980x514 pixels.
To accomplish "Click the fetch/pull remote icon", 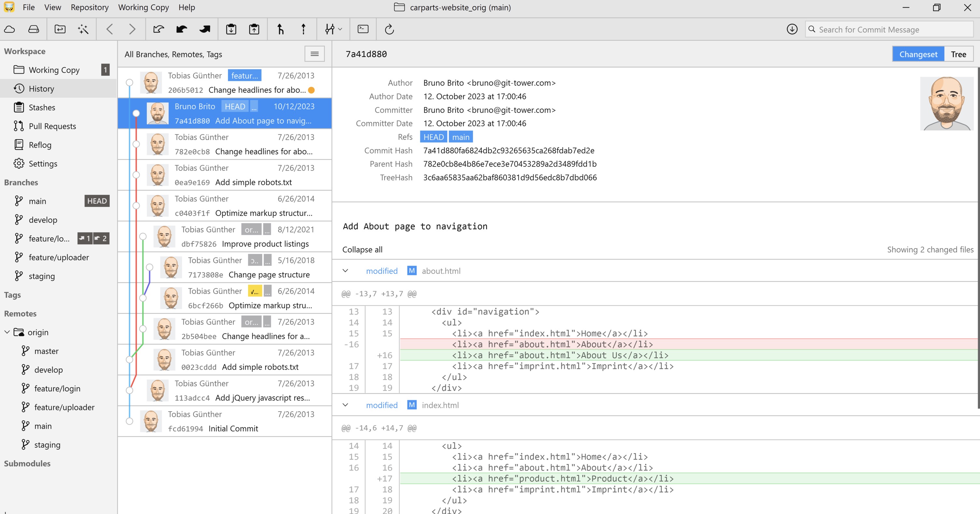I will [x=10, y=29].
